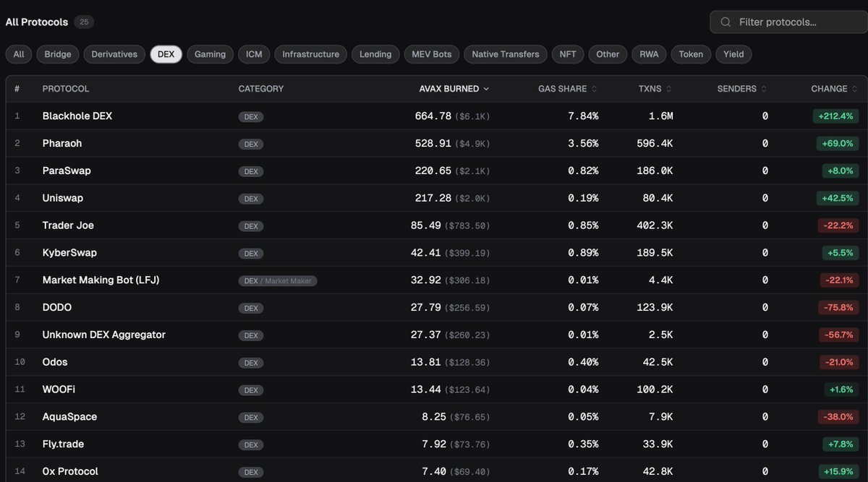Sort by the # rank column header
Screen dimensions: 868x482
(17, 89)
